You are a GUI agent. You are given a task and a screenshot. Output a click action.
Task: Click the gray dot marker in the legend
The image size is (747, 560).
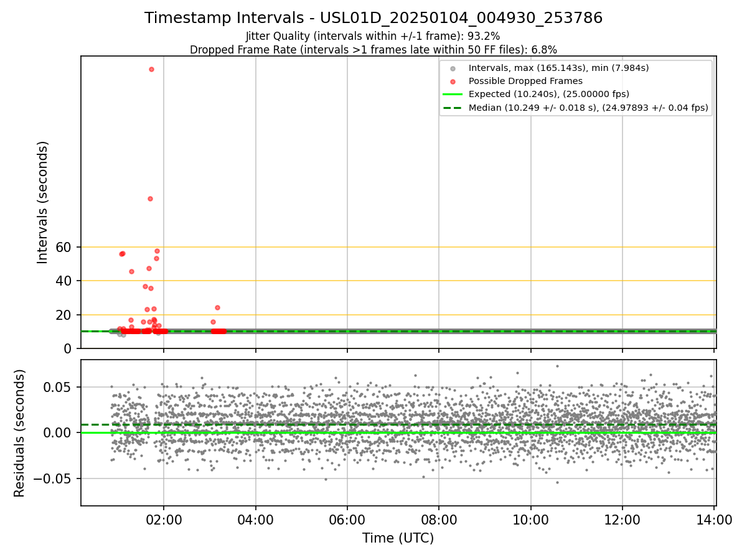click(453, 68)
